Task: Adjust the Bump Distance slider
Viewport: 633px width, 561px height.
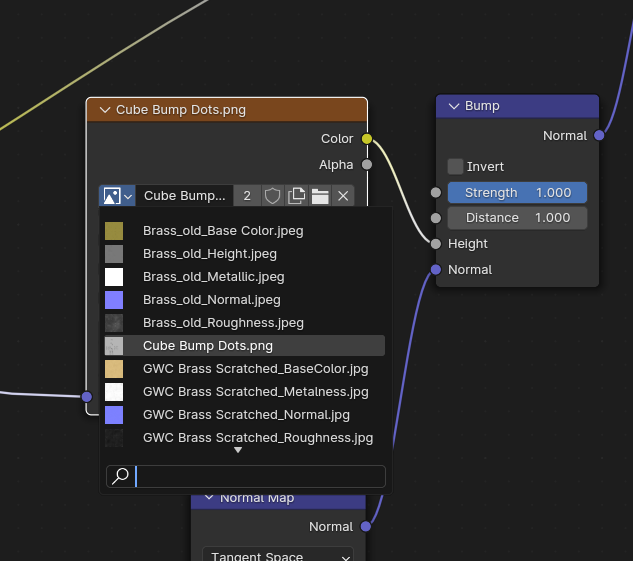Action: [517, 218]
